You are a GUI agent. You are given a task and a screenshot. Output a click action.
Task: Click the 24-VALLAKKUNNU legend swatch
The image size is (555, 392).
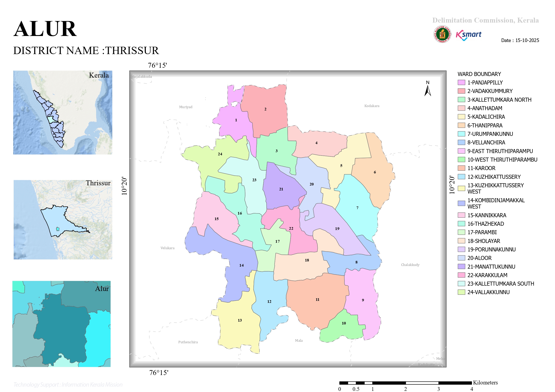tap(461, 292)
